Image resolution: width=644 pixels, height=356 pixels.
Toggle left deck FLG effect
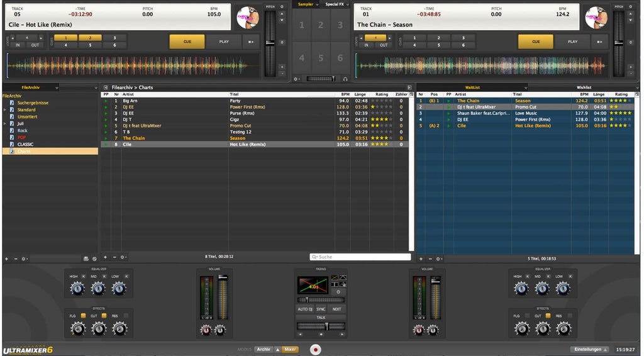click(83, 316)
